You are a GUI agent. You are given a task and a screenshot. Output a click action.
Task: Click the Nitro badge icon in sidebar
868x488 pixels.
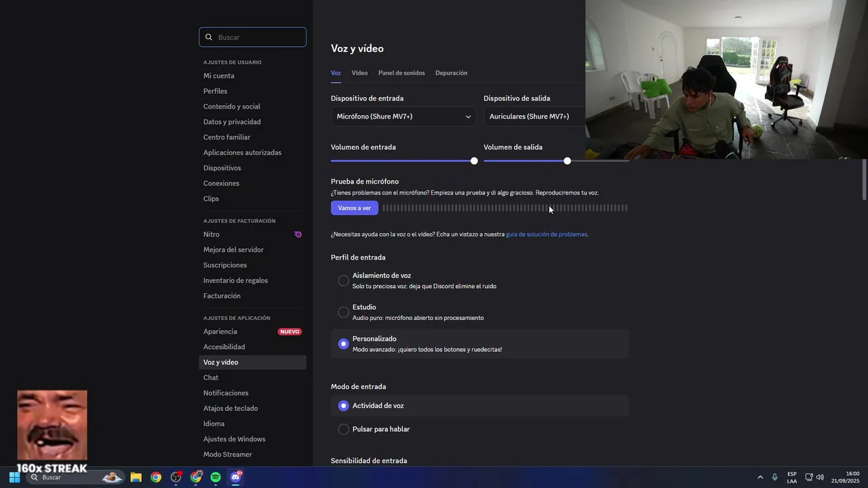[298, 235]
